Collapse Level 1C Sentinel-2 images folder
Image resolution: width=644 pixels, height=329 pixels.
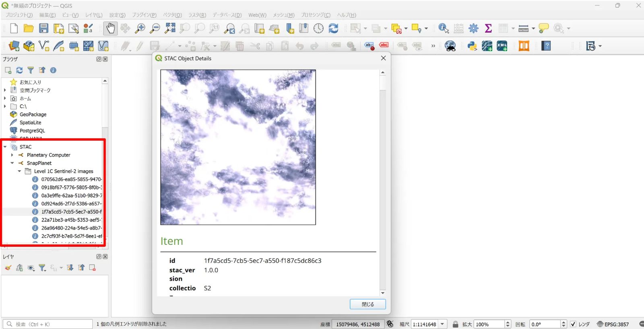pyautogui.click(x=19, y=171)
